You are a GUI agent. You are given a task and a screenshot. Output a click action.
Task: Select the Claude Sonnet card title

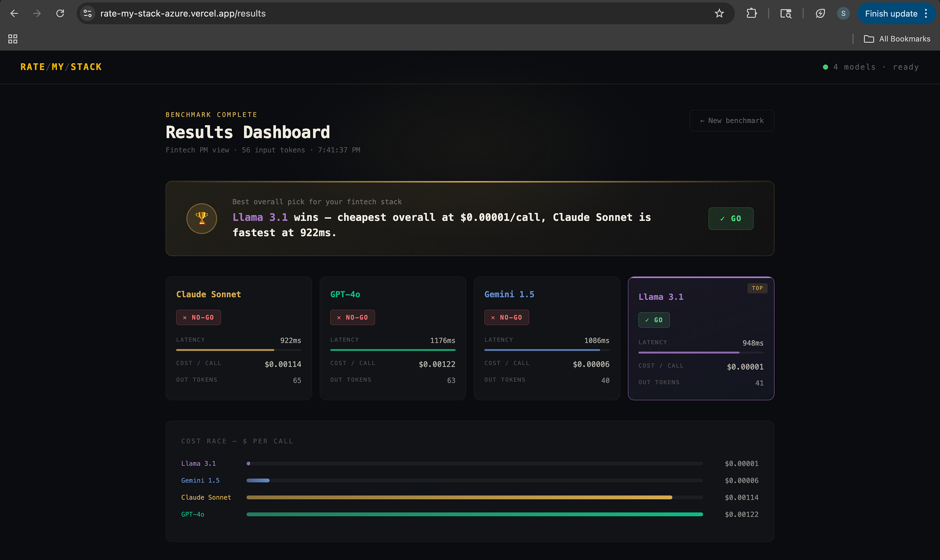tap(208, 294)
